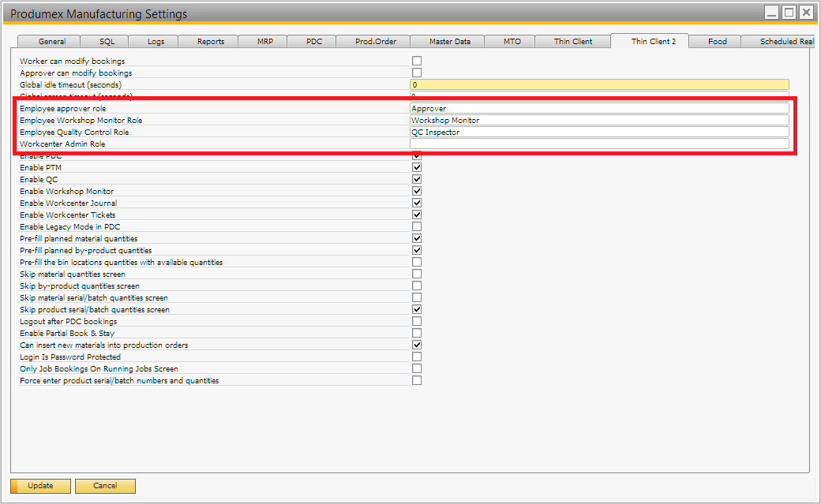Turn on Enable Legacy Mode in PDC
This screenshot has height=504, width=821.
(417, 226)
